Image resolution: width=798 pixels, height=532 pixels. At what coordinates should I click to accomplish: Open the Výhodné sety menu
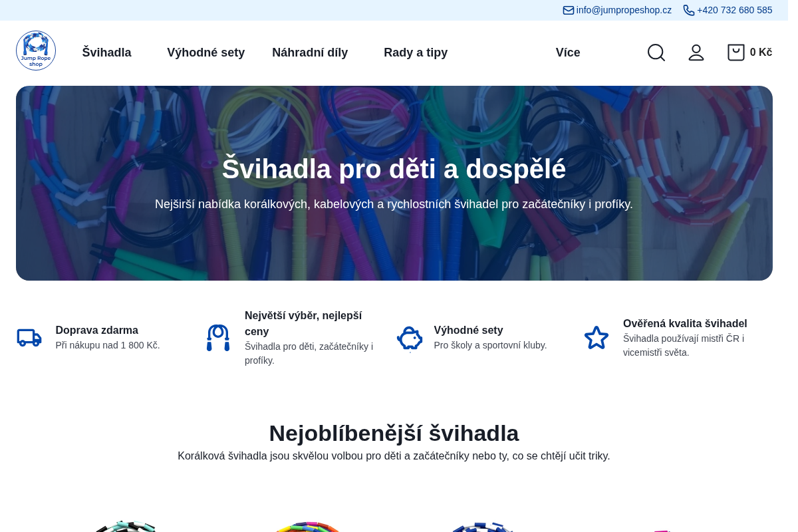pos(206,53)
